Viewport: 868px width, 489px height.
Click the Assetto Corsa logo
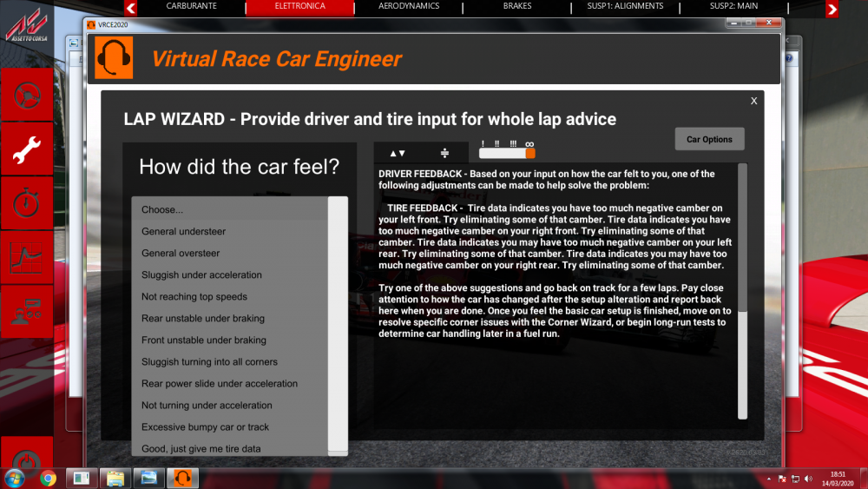coord(27,27)
